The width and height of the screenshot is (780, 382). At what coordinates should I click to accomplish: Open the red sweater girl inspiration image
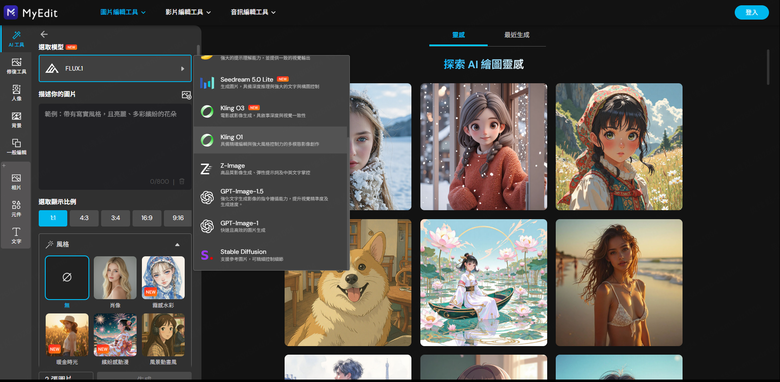point(484,147)
